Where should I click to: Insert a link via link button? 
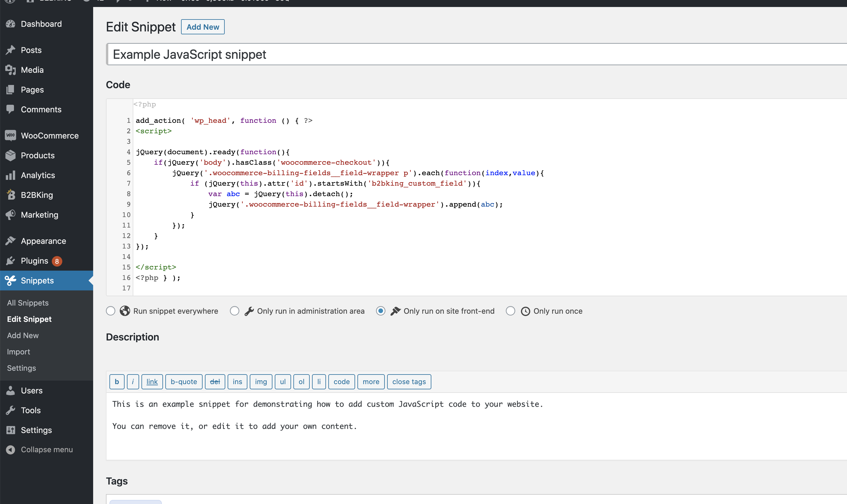[x=152, y=382]
